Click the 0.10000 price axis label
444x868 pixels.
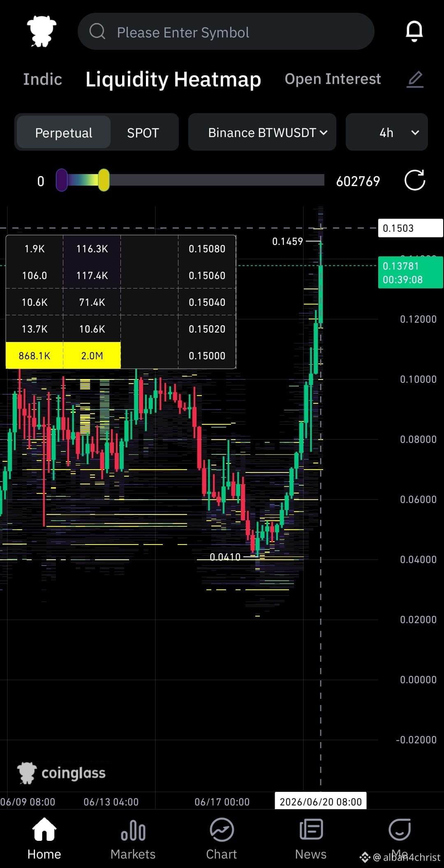(x=418, y=379)
